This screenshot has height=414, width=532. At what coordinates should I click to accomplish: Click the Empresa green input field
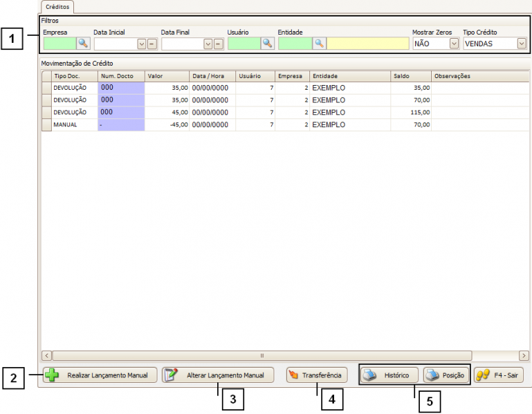pos(59,43)
